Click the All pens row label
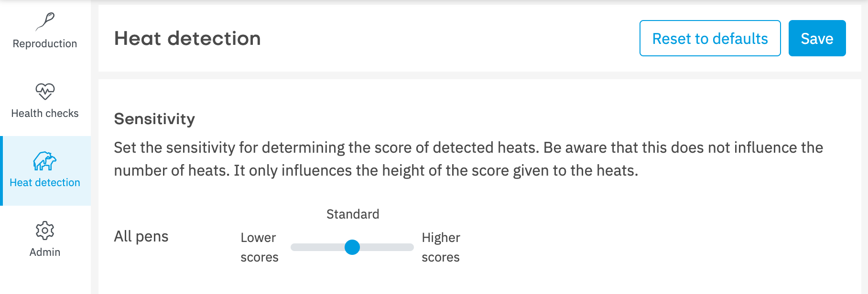Screen dimensions: 868x294 click(x=141, y=236)
